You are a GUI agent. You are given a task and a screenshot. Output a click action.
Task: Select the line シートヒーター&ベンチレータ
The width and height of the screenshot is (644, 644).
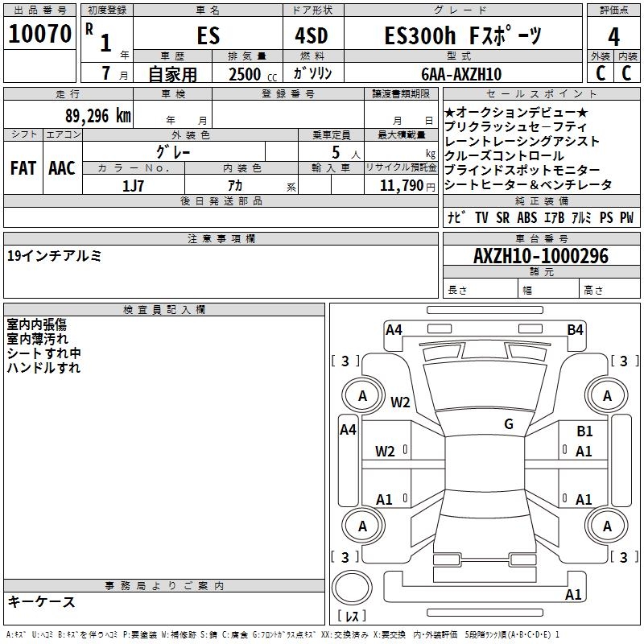(528, 185)
